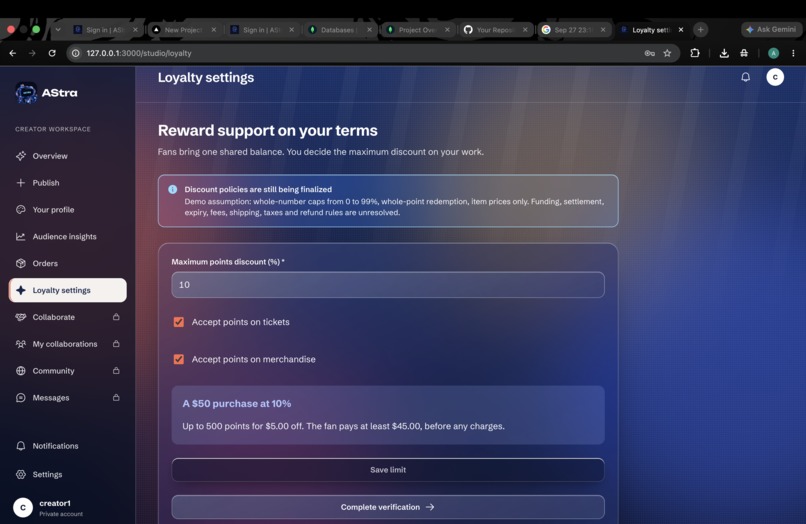Viewport: 806px width, 524px height.
Task: Click the Community globe icon
Action: 21,371
